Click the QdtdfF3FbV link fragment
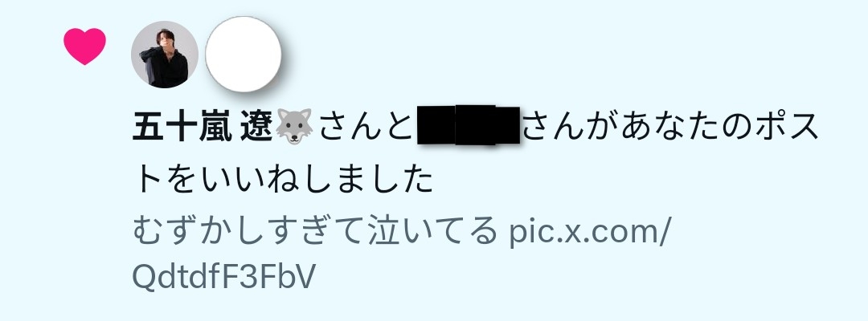The width and height of the screenshot is (868, 321). click(223, 277)
